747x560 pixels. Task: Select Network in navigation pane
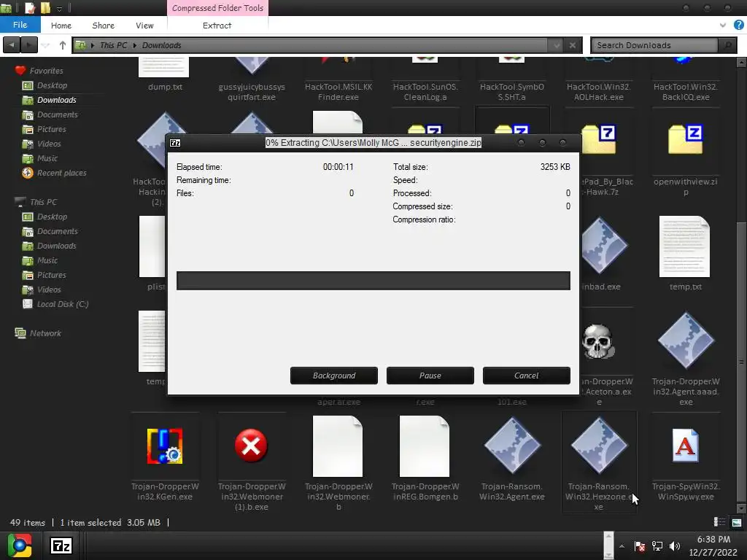tap(45, 333)
